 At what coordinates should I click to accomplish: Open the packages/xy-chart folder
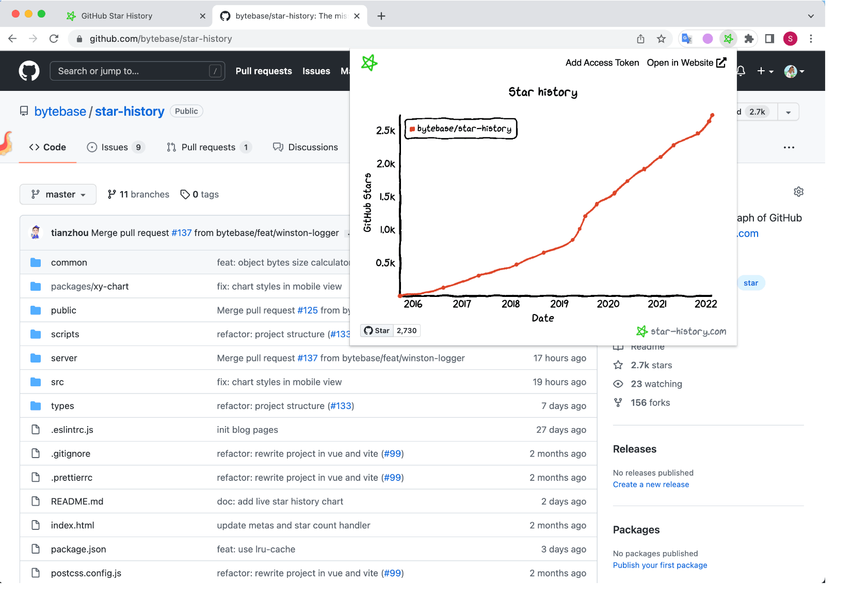(90, 286)
